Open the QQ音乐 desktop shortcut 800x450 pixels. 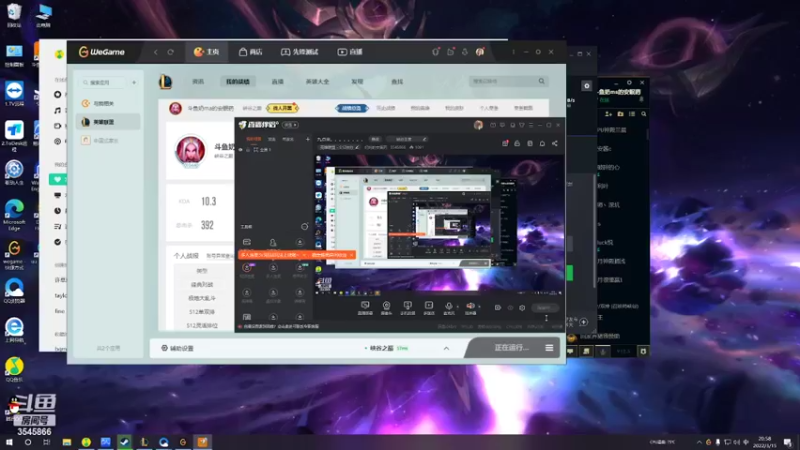click(14, 370)
